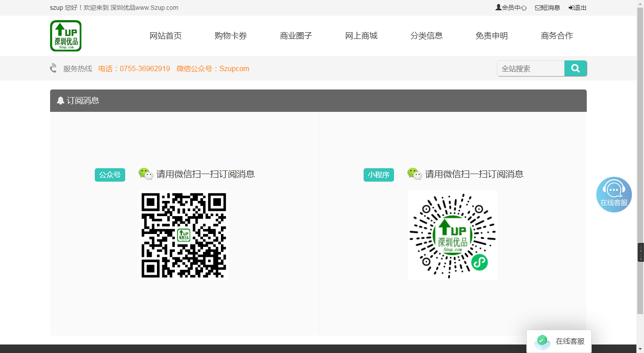The image size is (644, 353).
Task: Navigate to 网上商城
Action: 361,36
